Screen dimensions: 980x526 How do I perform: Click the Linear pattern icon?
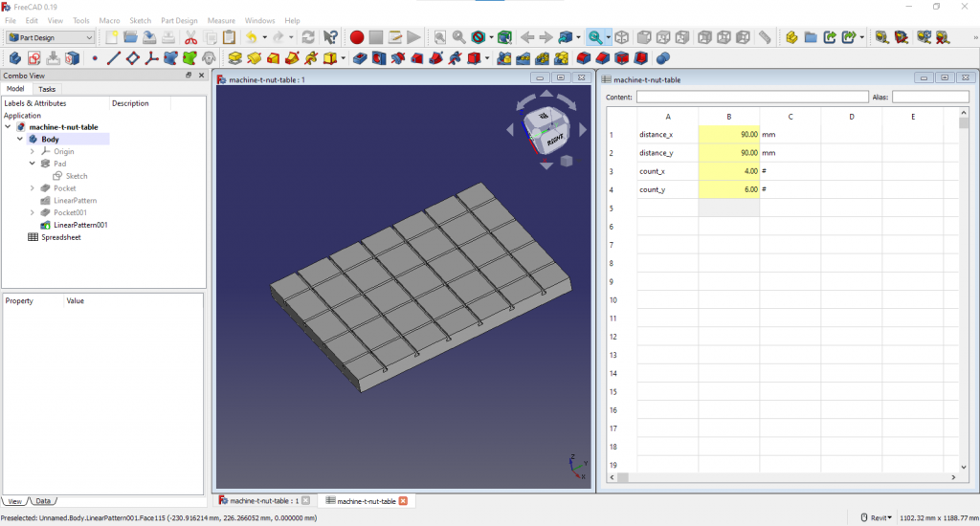click(x=523, y=58)
